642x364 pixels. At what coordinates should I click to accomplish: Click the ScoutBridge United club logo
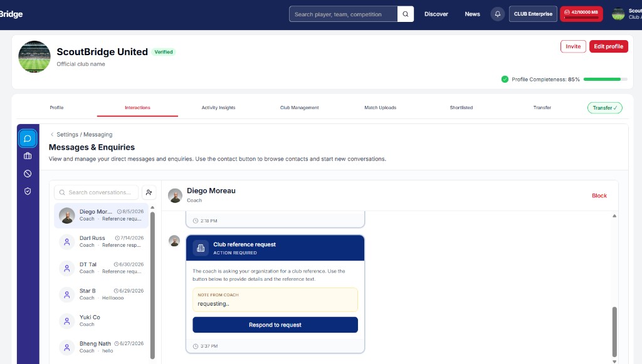pyautogui.click(x=34, y=56)
